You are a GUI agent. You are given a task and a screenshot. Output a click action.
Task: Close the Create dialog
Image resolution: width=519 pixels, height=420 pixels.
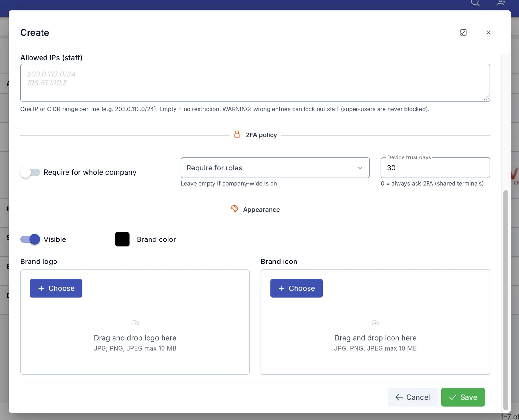point(489,32)
